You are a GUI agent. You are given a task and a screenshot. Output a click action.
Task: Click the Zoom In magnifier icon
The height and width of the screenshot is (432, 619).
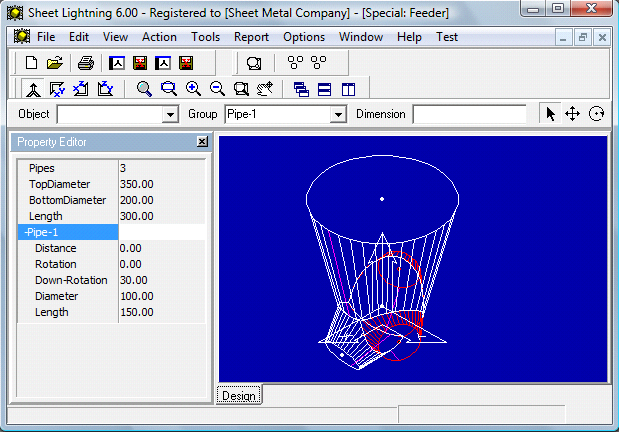[x=193, y=89]
